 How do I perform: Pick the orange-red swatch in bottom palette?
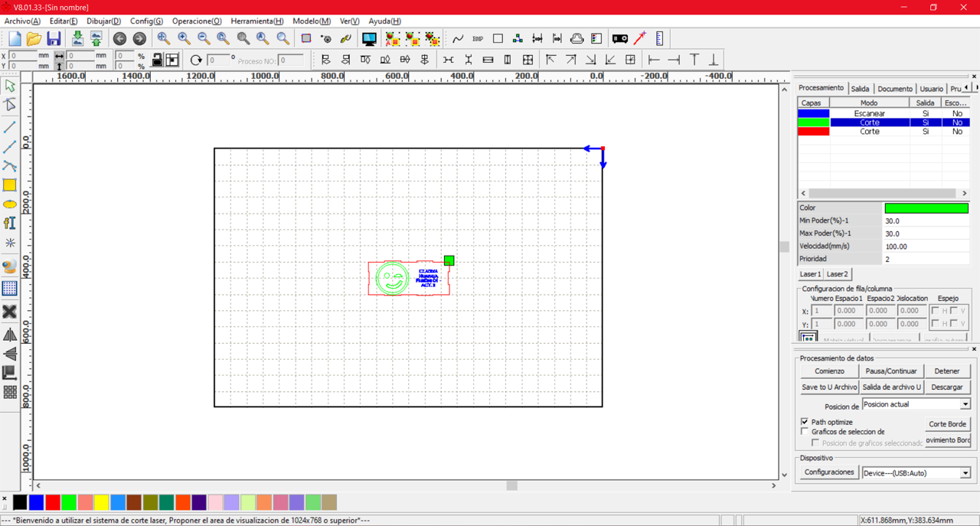[183, 502]
